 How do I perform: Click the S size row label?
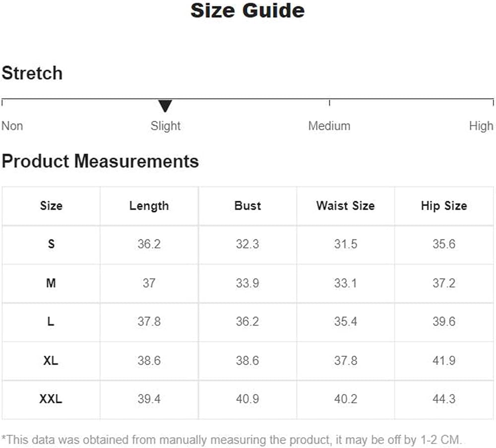tap(51, 244)
